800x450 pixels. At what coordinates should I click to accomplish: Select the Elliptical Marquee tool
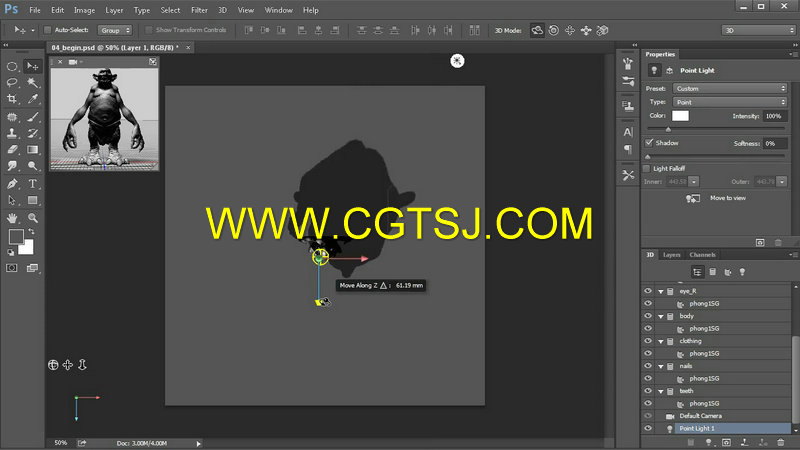(12, 67)
